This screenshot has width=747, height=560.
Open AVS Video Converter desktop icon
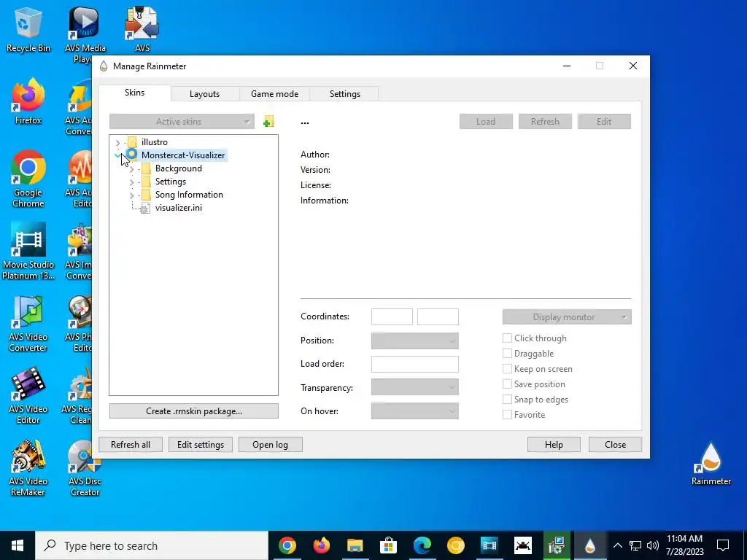pos(28,324)
